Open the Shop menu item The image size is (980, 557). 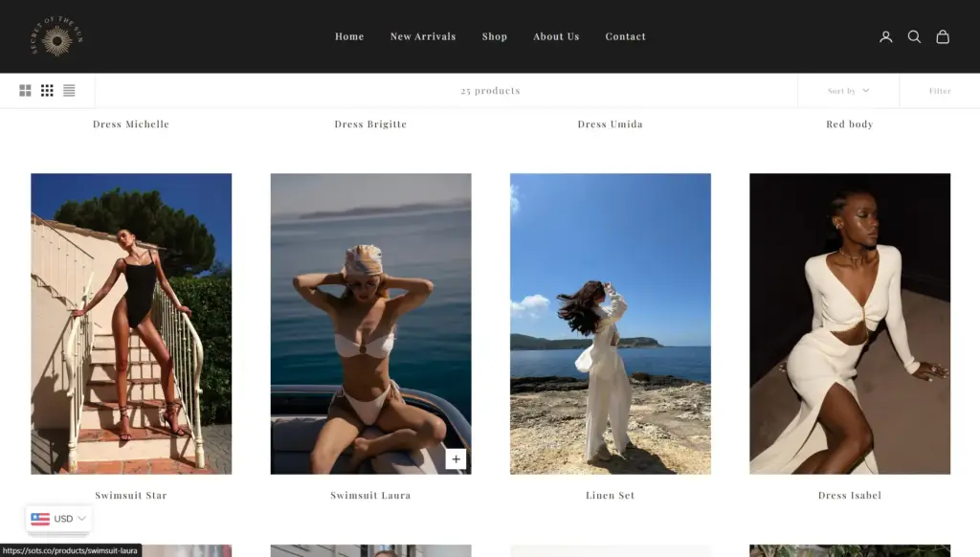(495, 36)
